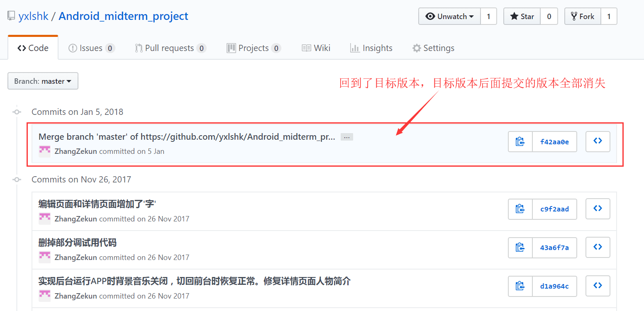Viewport: 644px width, 311px height.
Task: Click ZhangZekun author name on commit c9f2aad
Action: (x=76, y=219)
